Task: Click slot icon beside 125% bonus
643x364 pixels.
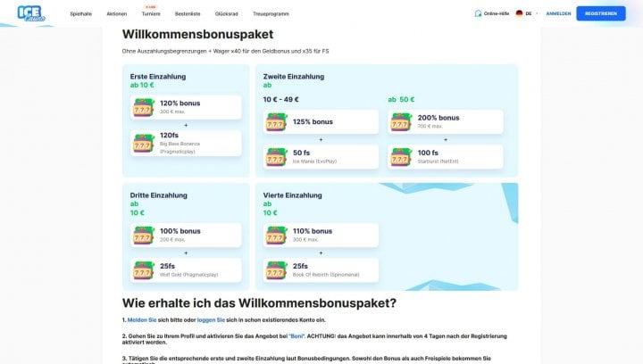Action: (x=276, y=121)
